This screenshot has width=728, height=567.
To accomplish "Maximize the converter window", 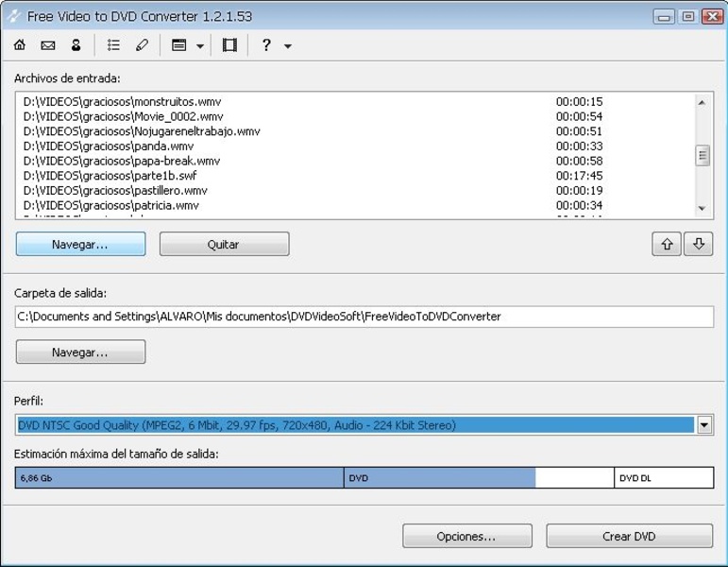I will pos(688,17).
